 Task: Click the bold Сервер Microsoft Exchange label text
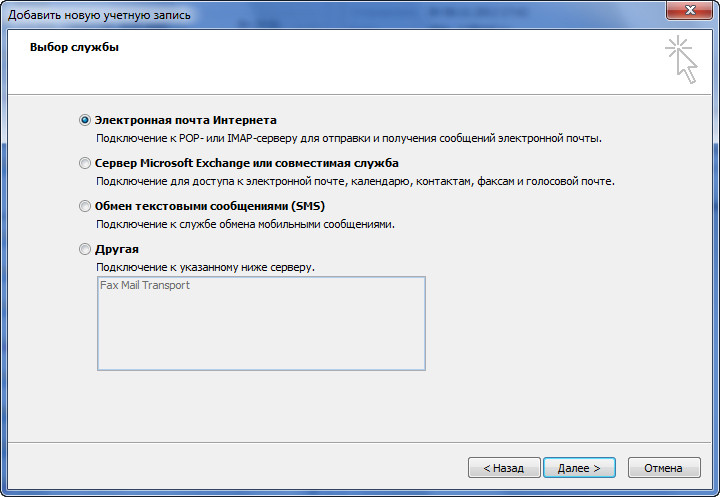[247, 163]
